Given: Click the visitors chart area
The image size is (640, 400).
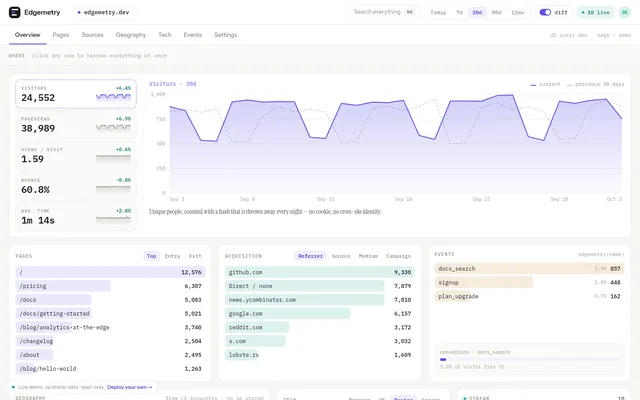Looking at the screenshot, I should (x=396, y=144).
